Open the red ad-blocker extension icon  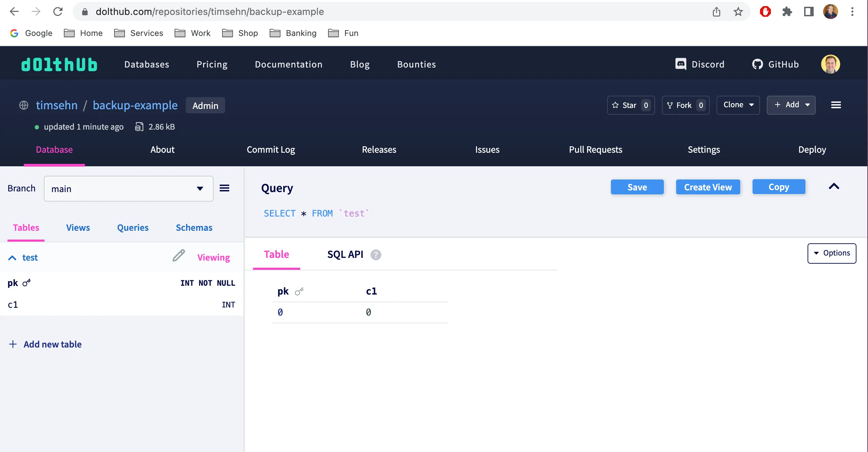pyautogui.click(x=765, y=12)
